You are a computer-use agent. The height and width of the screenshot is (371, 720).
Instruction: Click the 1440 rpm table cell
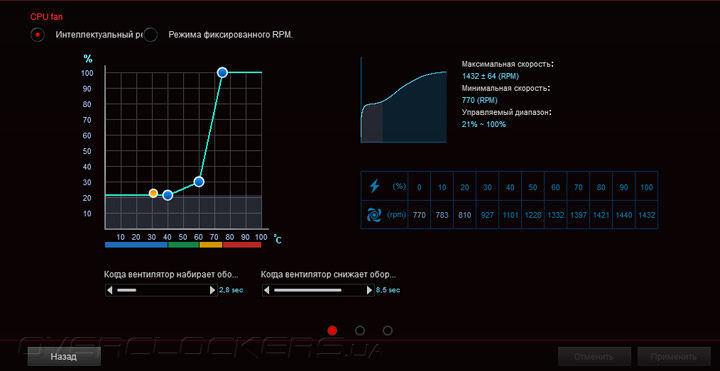(x=624, y=214)
